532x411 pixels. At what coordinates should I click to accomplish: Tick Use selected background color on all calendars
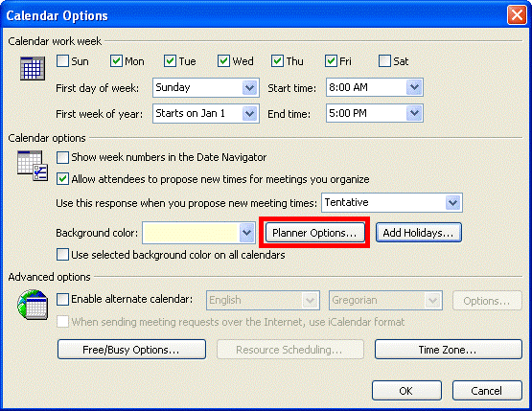62,255
